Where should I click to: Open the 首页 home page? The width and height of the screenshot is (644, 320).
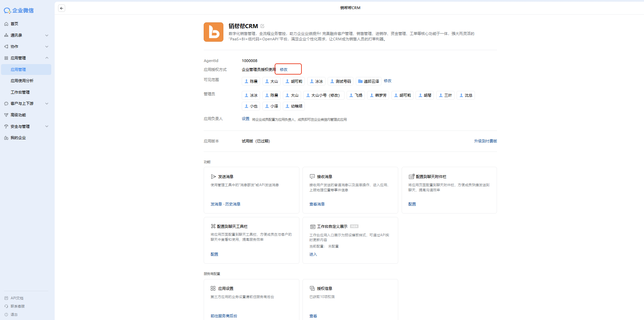[14, 24]
